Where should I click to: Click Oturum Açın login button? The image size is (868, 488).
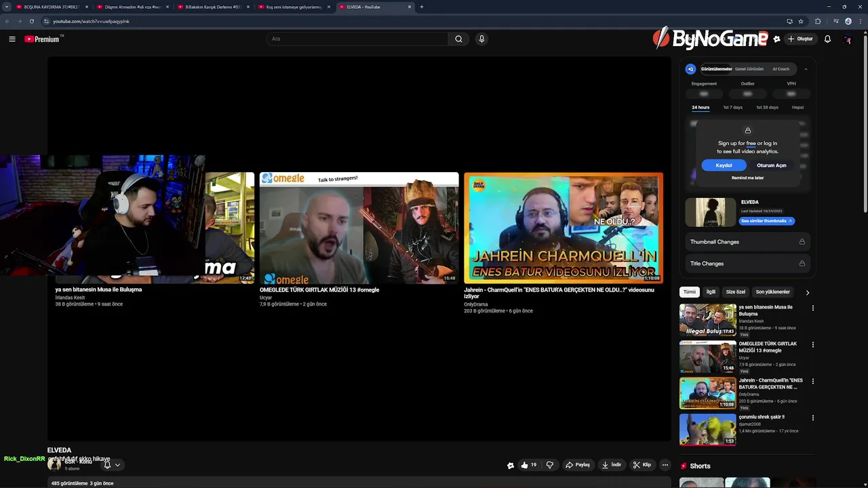pos(772,165)
